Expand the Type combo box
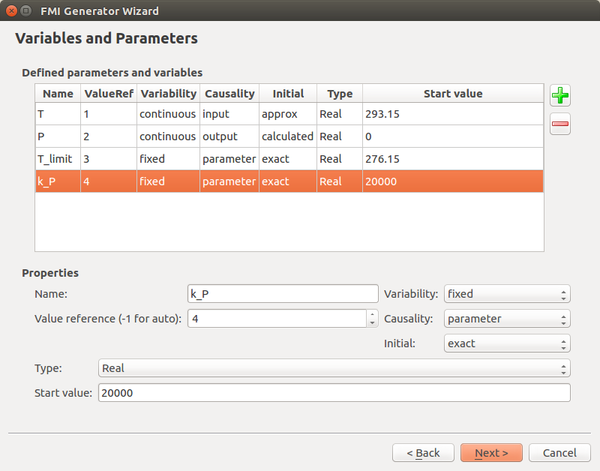Image resolution: width=600 pixels, height=471 pixels. tap(332, 368)
